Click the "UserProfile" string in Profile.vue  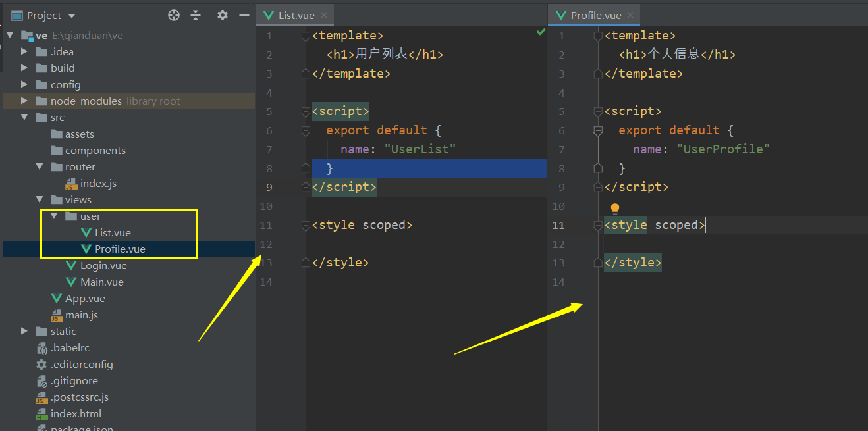[x=723, y=149]
